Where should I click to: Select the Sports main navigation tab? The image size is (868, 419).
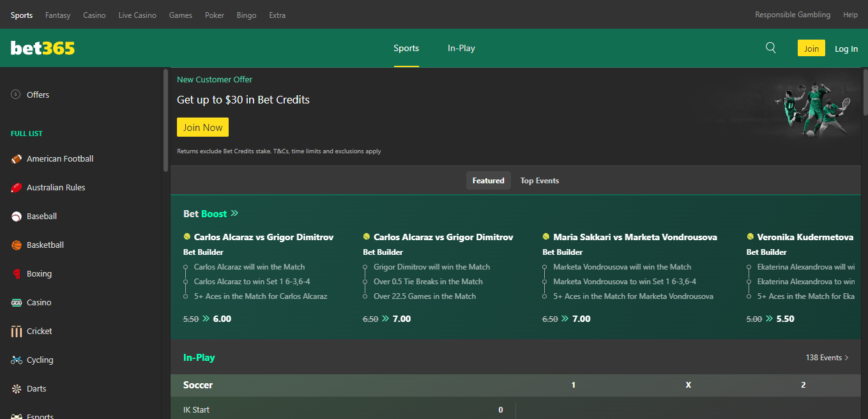(406, 48)
